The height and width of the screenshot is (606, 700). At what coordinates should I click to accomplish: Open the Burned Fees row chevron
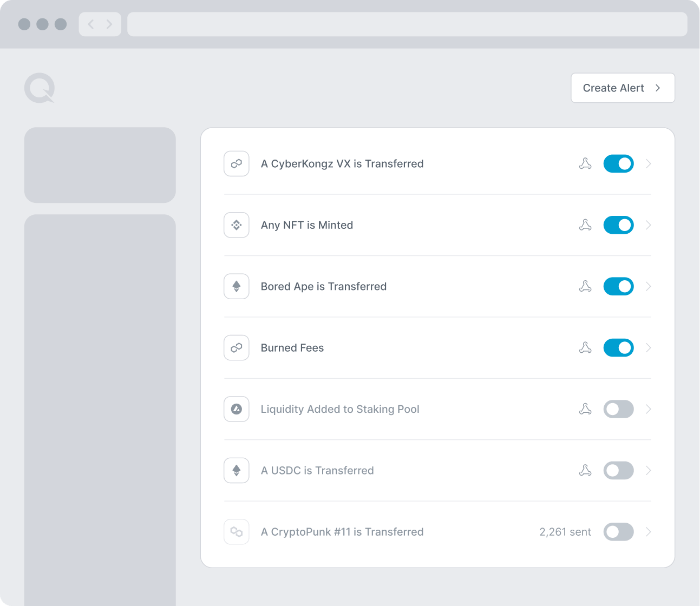pyautogui.click(x=649, y=348)
